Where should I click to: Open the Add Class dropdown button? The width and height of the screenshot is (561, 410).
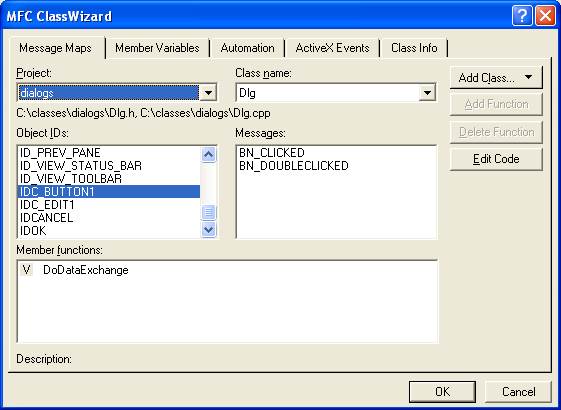click(x=496, y=78)
